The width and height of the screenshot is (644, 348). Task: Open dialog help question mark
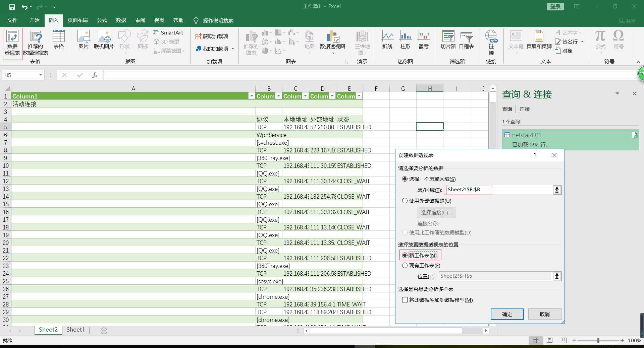coord(535,155)
